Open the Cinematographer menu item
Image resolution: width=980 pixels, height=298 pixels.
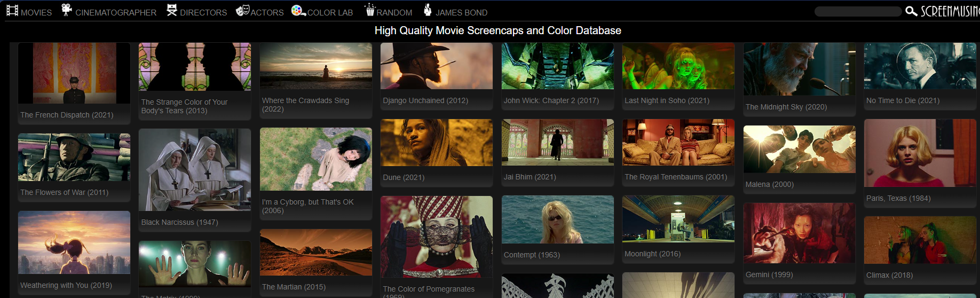[x=116, y=12]
